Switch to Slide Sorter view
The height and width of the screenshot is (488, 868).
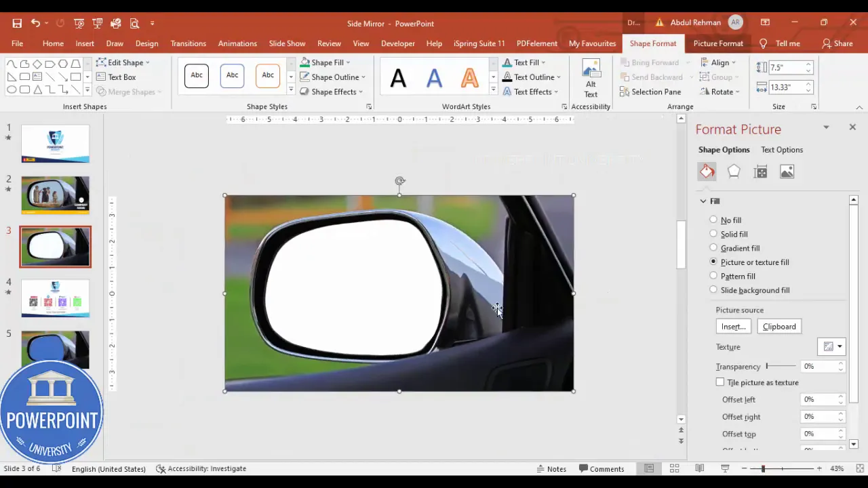pyautogui.click(x=674, y=468)
